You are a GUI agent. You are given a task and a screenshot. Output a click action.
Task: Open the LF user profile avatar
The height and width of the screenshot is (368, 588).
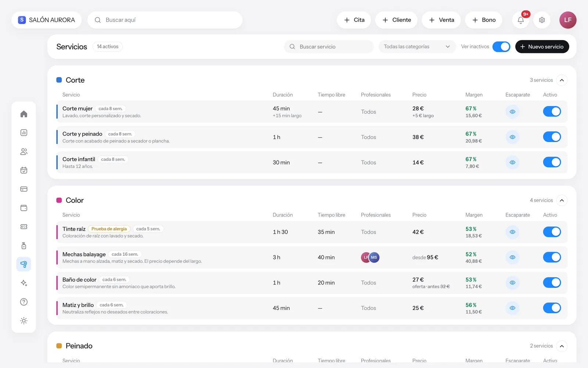coord(568,20)
